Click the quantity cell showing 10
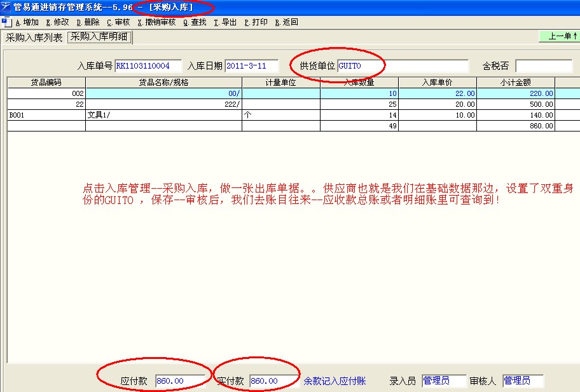The width and height of the screenshot is (580, 392). (x=359, y=93)
